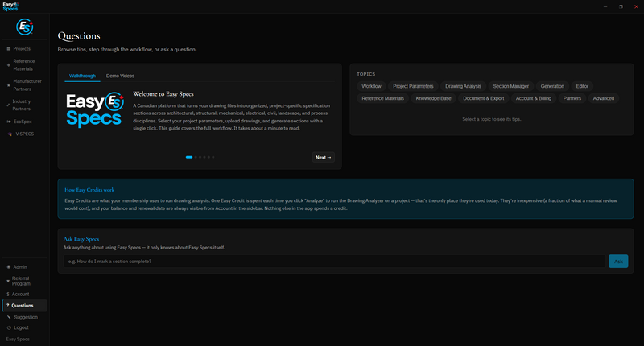Click the circular ES logo atop the sidebar
The image size is (644, 346).
pyautogui.click(x=25, y=27)
